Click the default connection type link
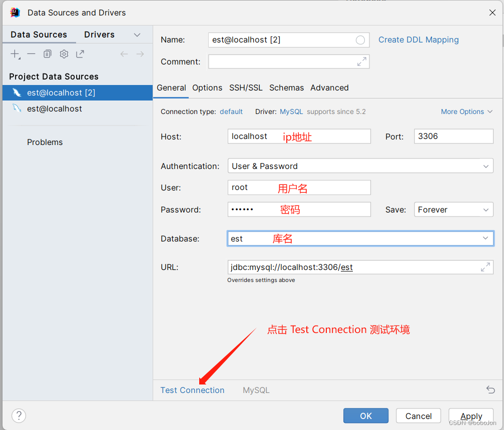The width and height of the screenshot is (504, 430). (x=231, y=111)
